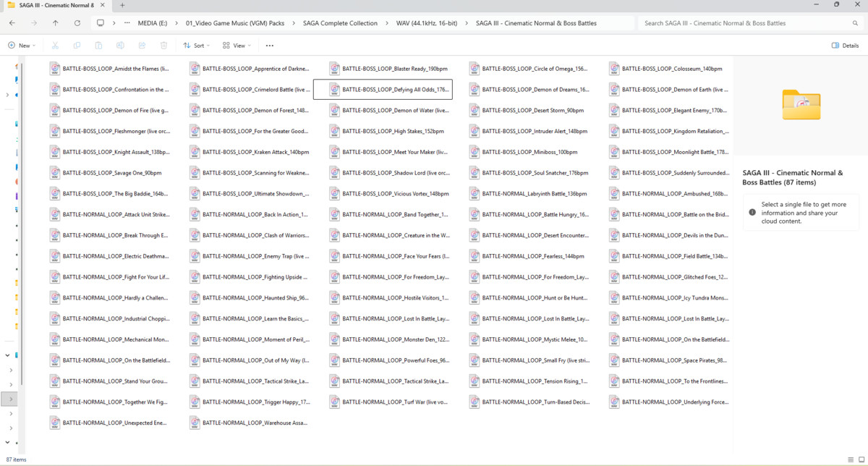Show hidden breadcrumb path via ellipsis
Viewport: 868px width, 466px height.
click(x=127, y=23)
